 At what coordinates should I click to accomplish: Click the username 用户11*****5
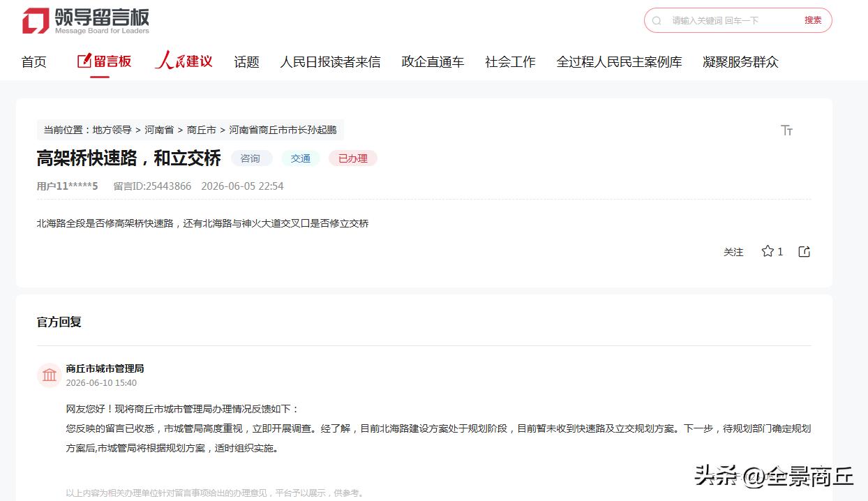pos(68,186)
